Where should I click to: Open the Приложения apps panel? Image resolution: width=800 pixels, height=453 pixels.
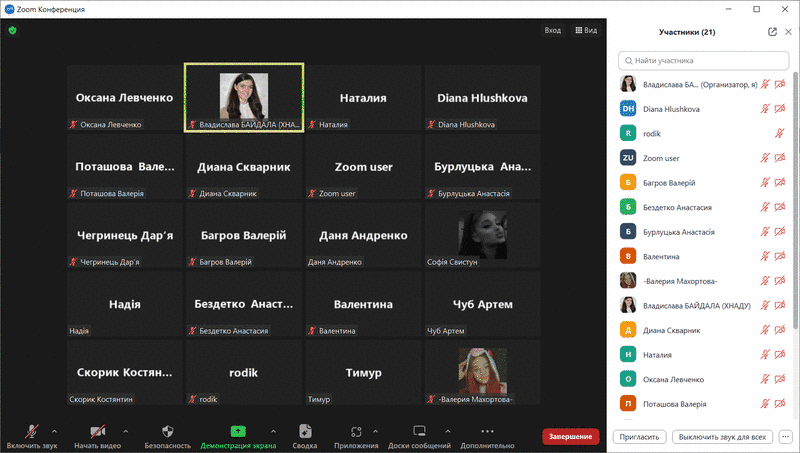355,431
